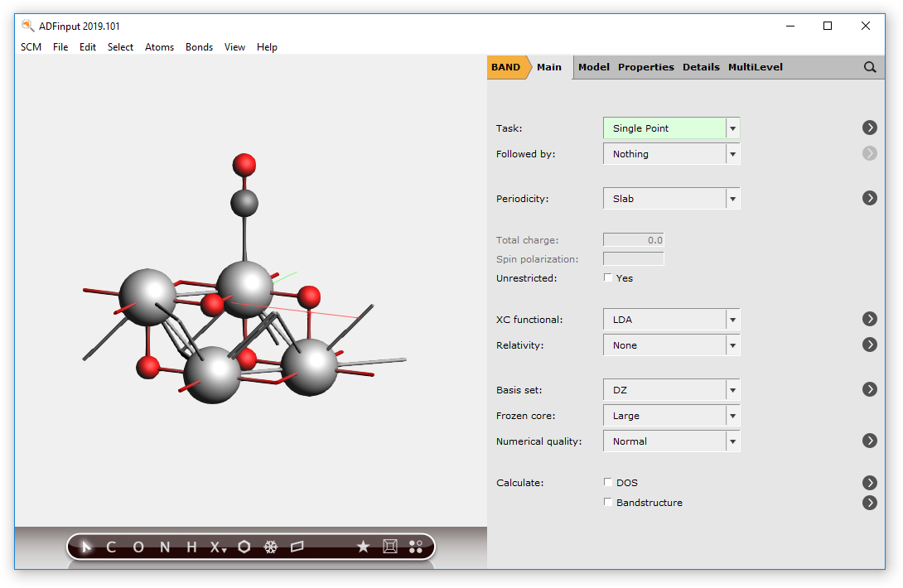The width and height of the screenshot is (903, 588).
Task: Open the Select menu
Action: [x=120, y=47]
